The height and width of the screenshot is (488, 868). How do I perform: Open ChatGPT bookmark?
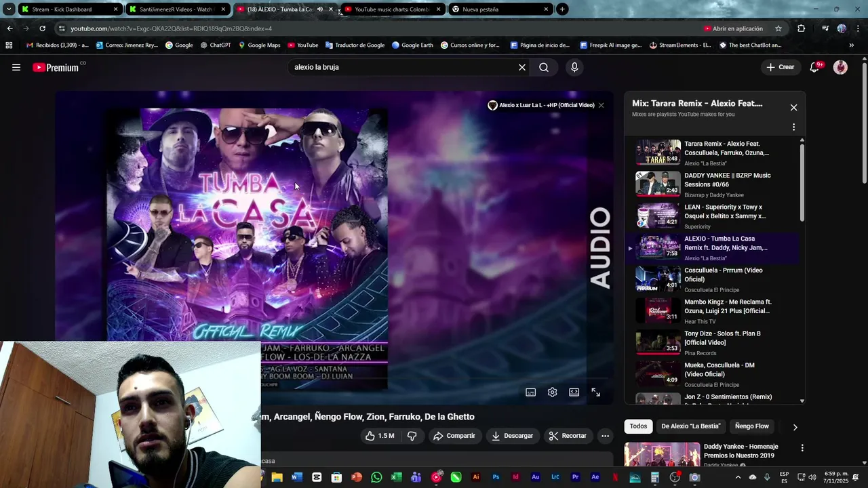(216, 45)
